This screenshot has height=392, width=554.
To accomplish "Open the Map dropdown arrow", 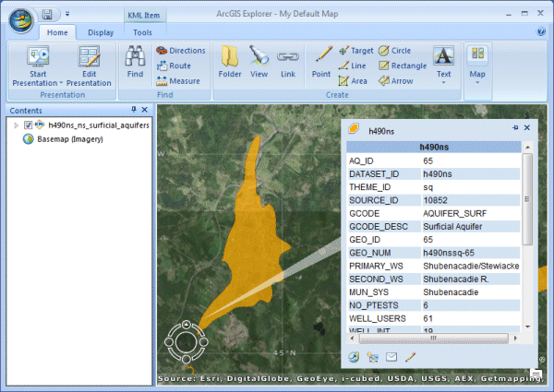I will click(x=477, y=83).
